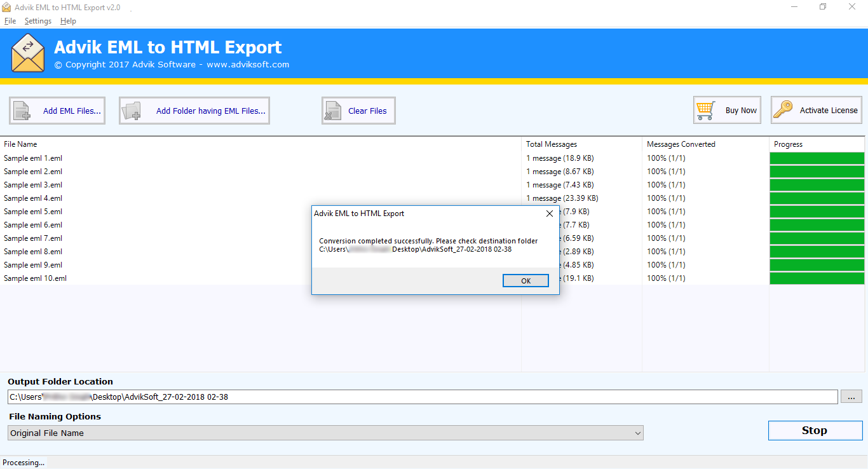Click the Clear Files button label
Viewport: 868px width, 469px height.
point(367,111)
